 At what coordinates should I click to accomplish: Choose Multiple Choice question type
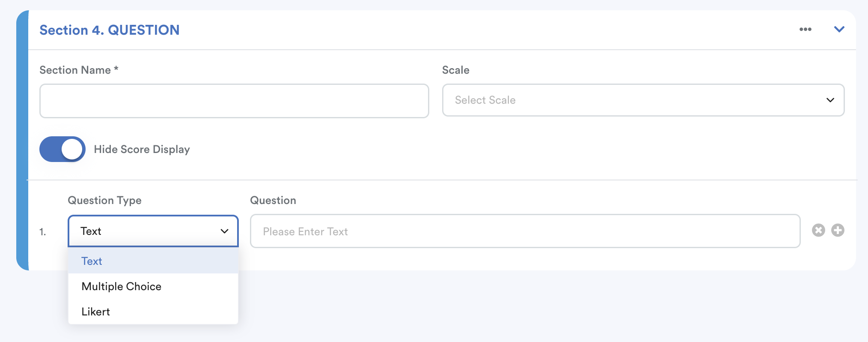(122, 286)
